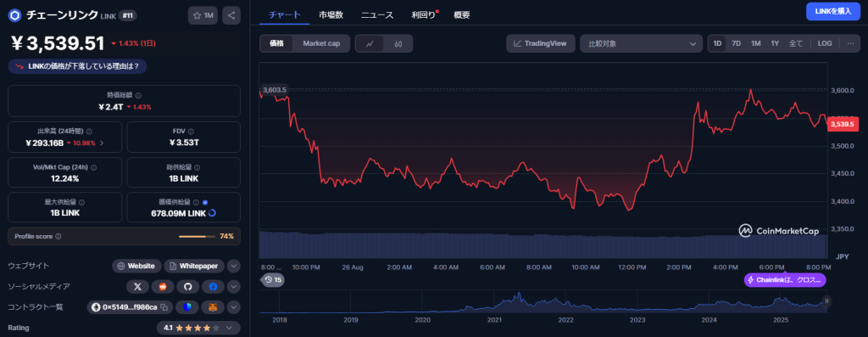The image size is (868, 337).
Task: Click the 12:00 PM low on price chart
Action: 628,210
